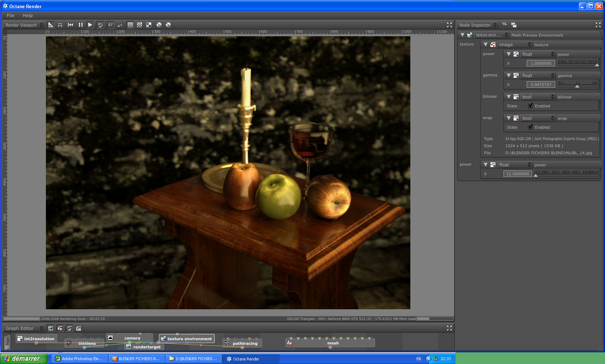The width and height of the screenshot is (605, 364).
Task: Open the bool dropdown for wrap
Action: (538, 118)
